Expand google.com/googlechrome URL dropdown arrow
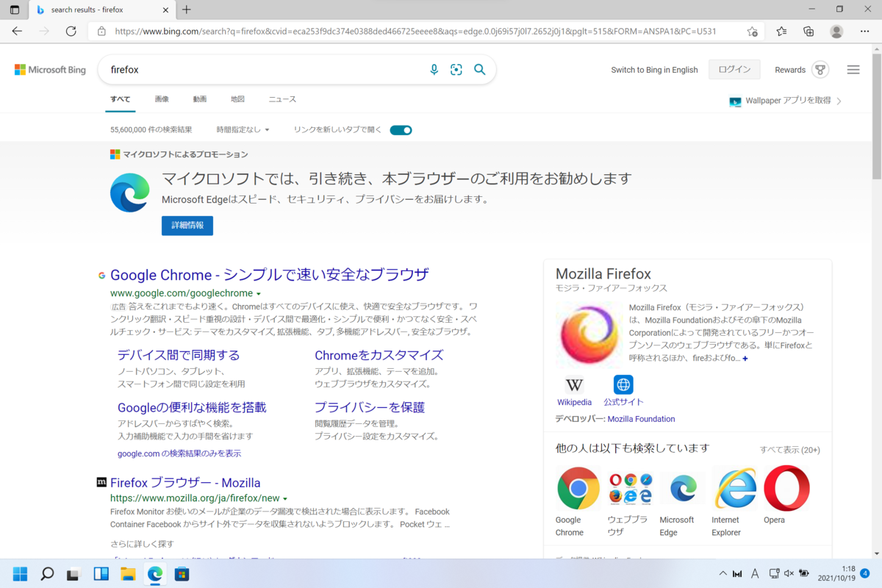Image resolution: width=882 pixels, height=588 pixels. pos(259,294)
